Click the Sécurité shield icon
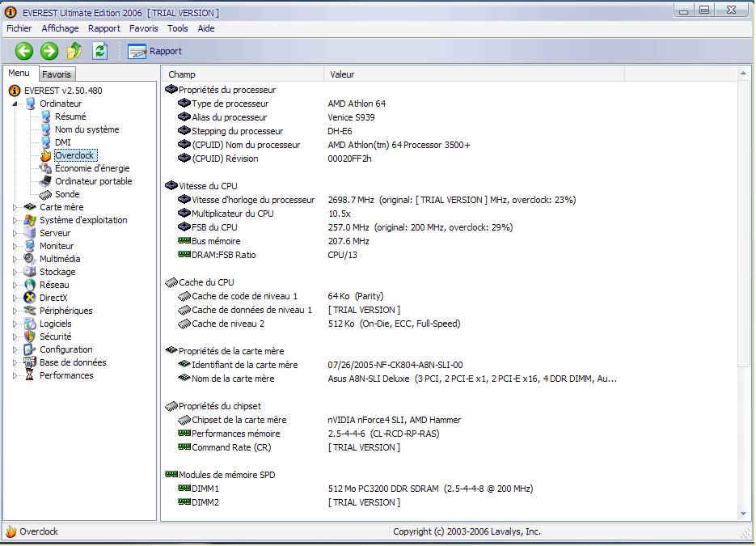Image resolution: width=756 pixels, height=546 pixels. [x=30, y=336]
